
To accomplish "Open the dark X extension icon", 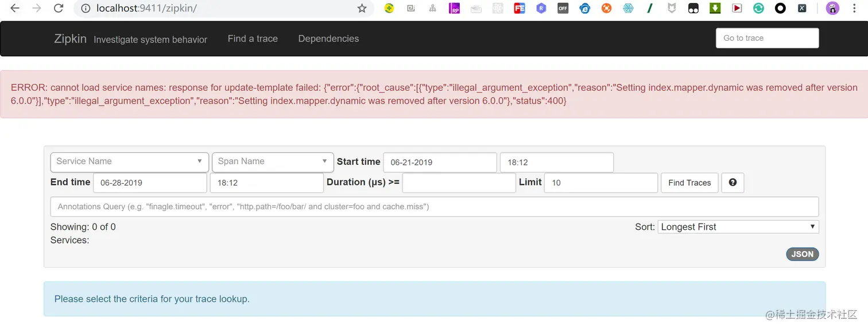I will tap(802, 9).
